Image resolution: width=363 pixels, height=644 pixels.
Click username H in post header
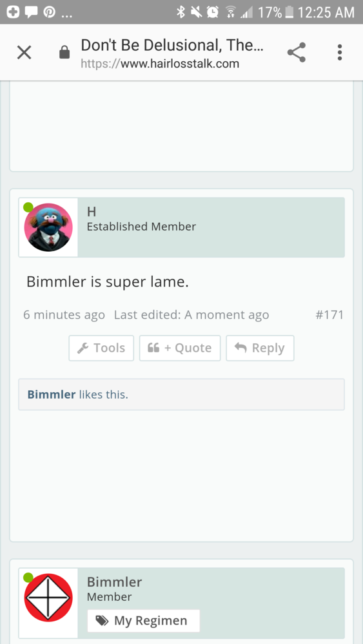tap(92, 211)
